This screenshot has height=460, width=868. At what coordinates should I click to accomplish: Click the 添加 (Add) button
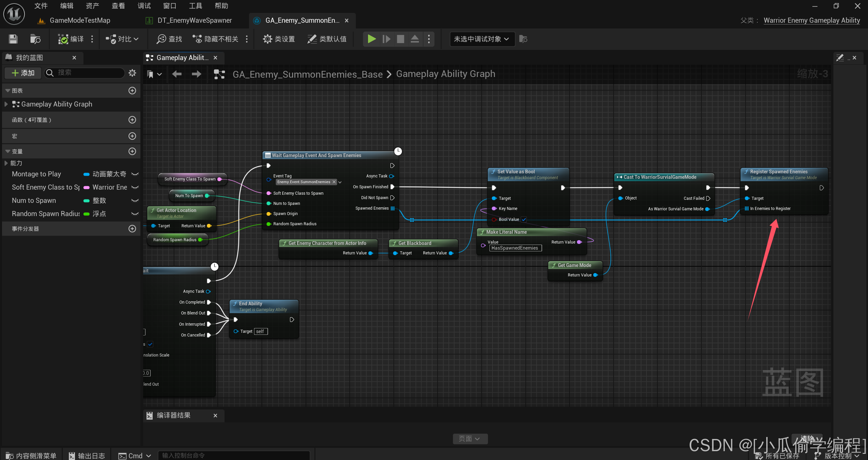coord(23,73)
